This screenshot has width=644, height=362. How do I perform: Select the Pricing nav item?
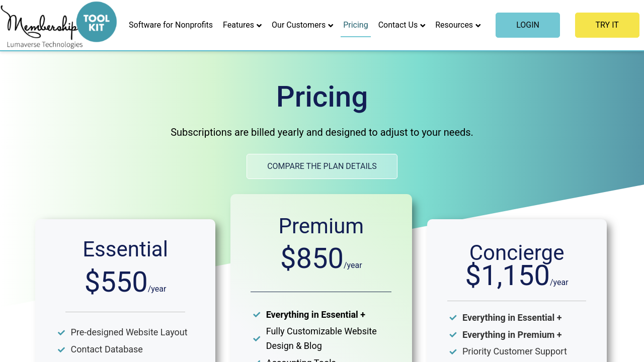[x=356, y=25]
